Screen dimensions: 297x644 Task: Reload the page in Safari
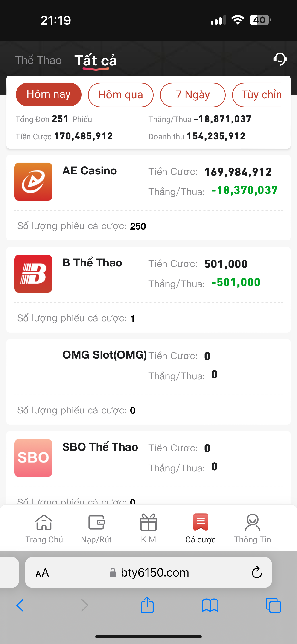[256, 573]
